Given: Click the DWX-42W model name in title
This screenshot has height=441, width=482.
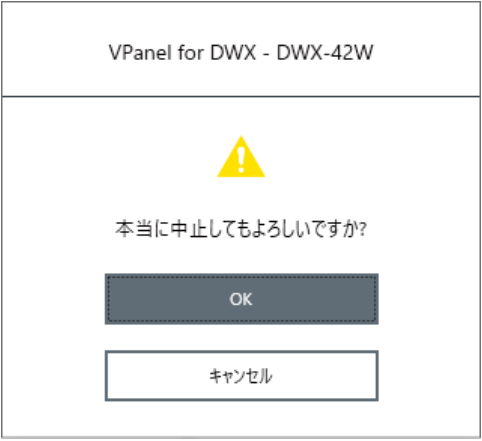Looking at the screenshot, I should (x=325, y=52).
